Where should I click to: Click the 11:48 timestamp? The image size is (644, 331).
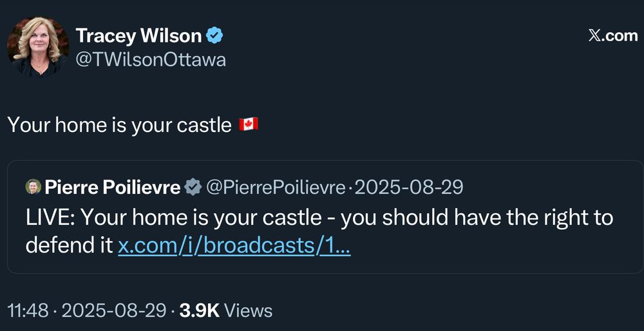click(28, 310)
